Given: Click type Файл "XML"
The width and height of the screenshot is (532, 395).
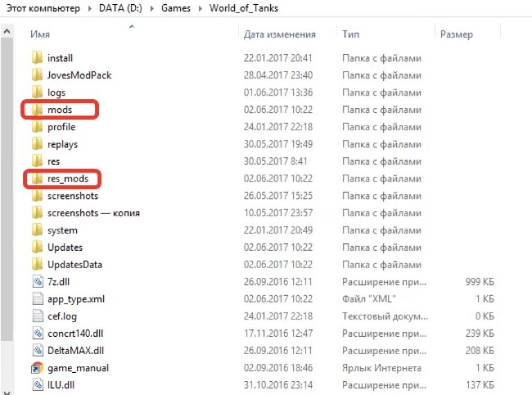Looking at the screenshot, I should pyautogui.click(x=369, y=299).
